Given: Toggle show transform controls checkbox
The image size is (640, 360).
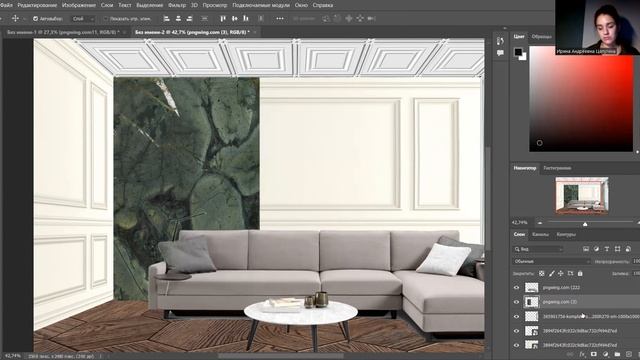Looking at the screenshot, I should click(x=106, y=19).
